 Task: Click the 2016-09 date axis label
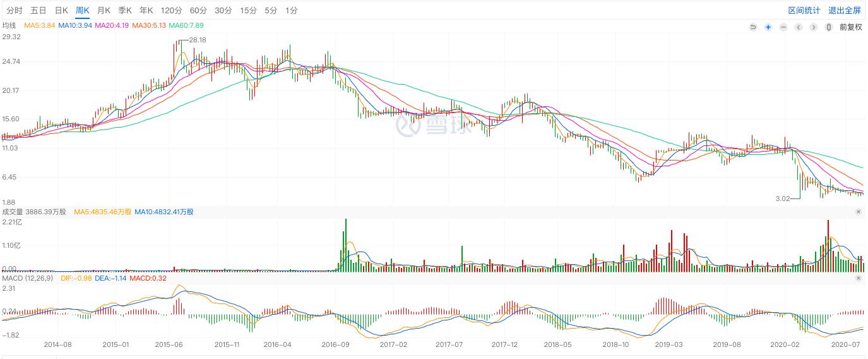pyautogui.click(x=336, y=345)
